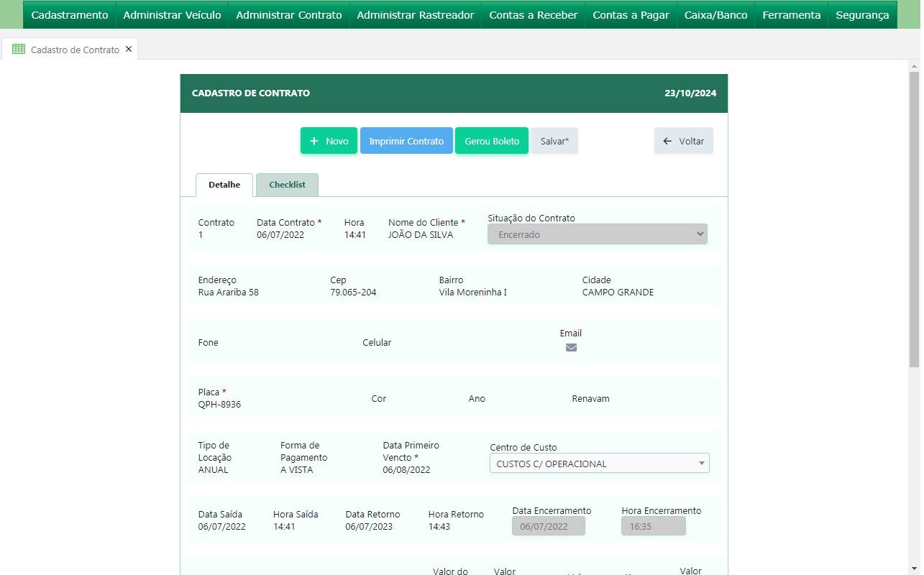Open the Segurança menu
The height and width of the screenshot is (575, 924).
tap(862, 15)
